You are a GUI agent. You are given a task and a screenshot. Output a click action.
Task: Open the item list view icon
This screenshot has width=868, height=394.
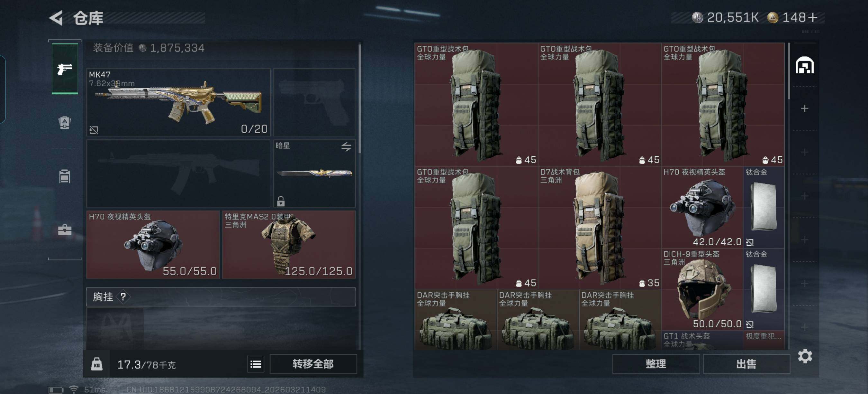click(x=255, y=364)
